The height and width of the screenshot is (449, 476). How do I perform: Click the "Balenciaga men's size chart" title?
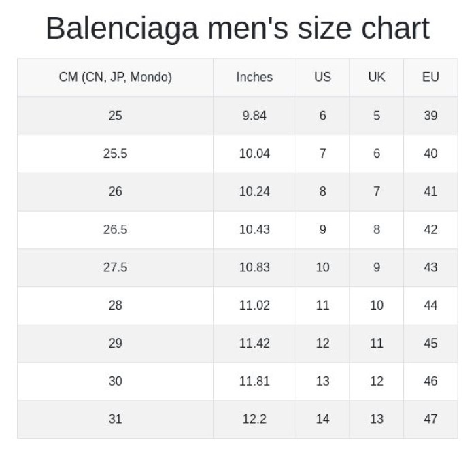[x=237, y=29]
